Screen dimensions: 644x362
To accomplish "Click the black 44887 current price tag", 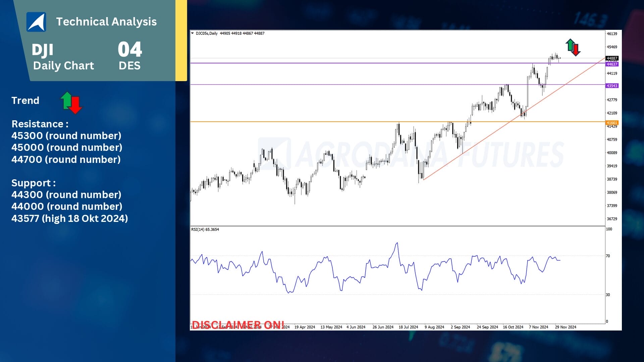I will coord(612,58).
